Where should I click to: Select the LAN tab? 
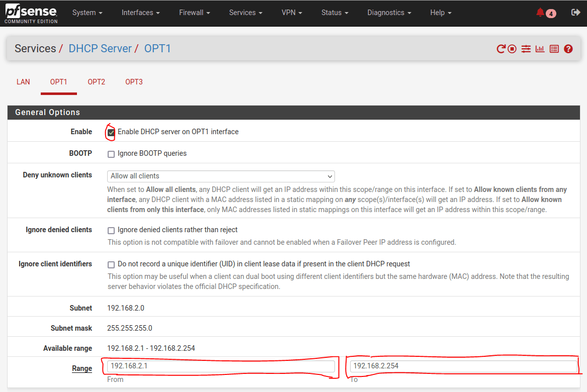pos(23,81)
